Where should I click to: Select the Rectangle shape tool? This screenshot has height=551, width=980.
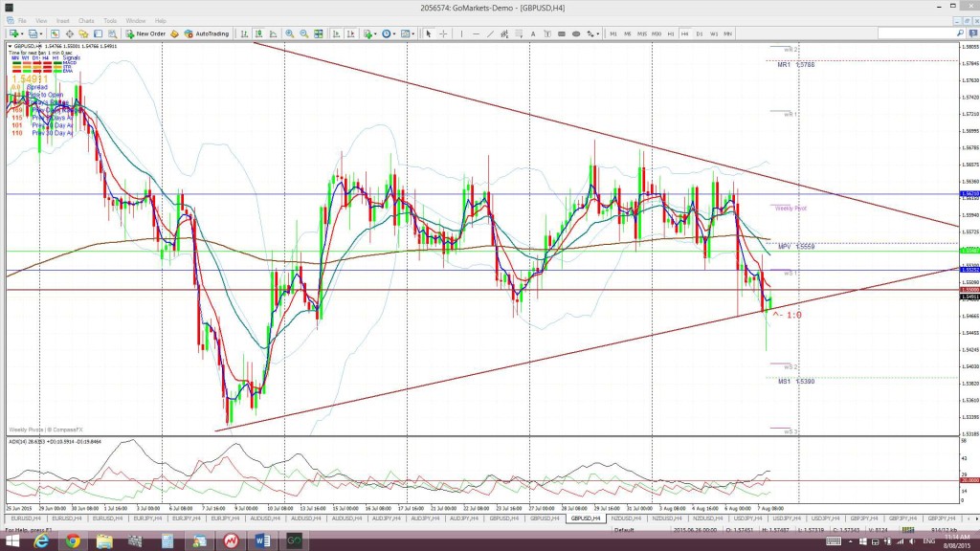pyautogui.click(x=562, y=33)
